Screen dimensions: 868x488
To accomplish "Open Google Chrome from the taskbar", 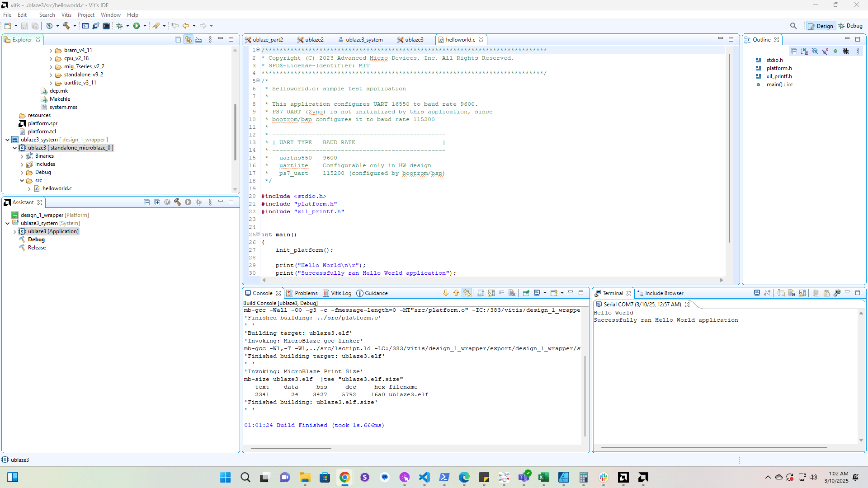I will [344, 477].
